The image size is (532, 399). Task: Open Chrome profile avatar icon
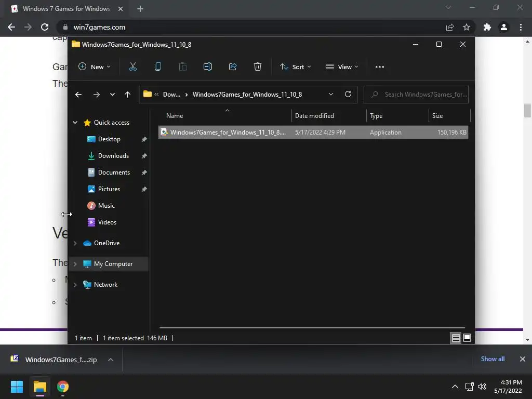(x=504, y=27)
